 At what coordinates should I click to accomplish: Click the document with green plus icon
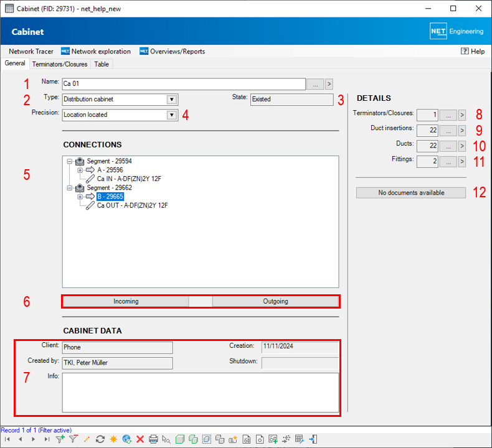[x=273, y=439]
